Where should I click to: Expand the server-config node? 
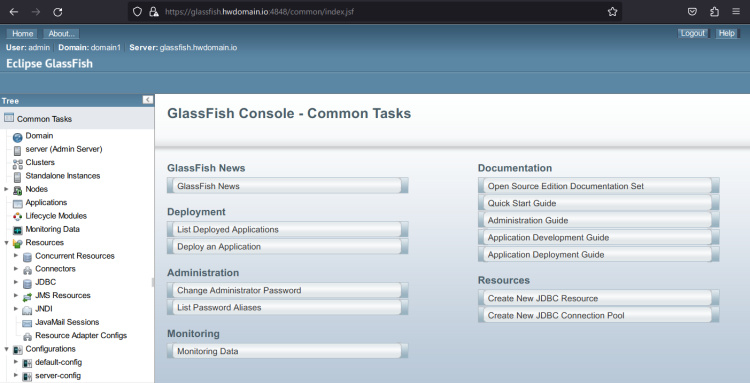click(16, 375)
